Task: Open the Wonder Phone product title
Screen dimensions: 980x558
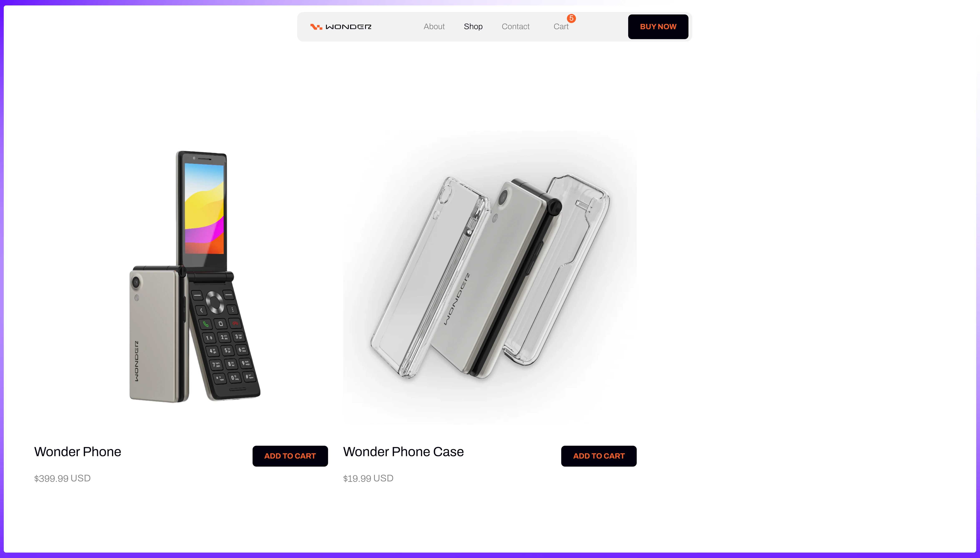Action: tap(78, 452)
